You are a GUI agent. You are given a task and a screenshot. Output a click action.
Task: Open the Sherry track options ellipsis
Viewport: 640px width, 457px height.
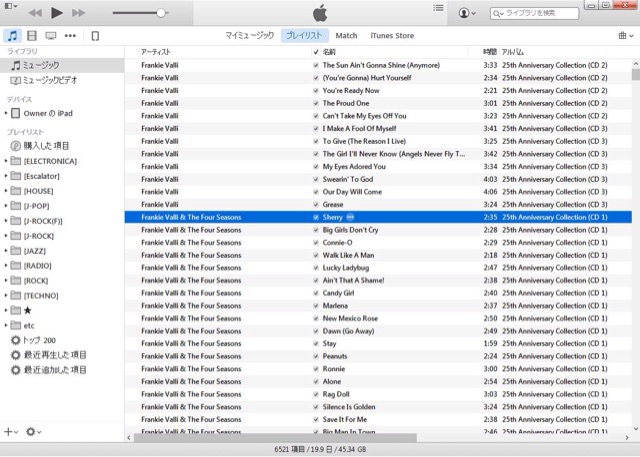(350, 217)
